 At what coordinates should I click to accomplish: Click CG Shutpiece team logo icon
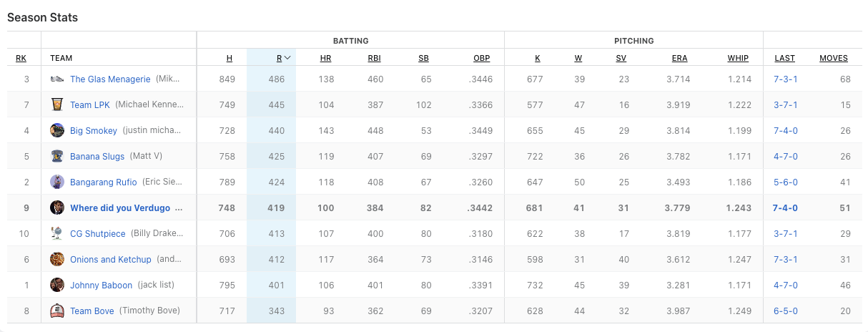(x=57, y=233)
